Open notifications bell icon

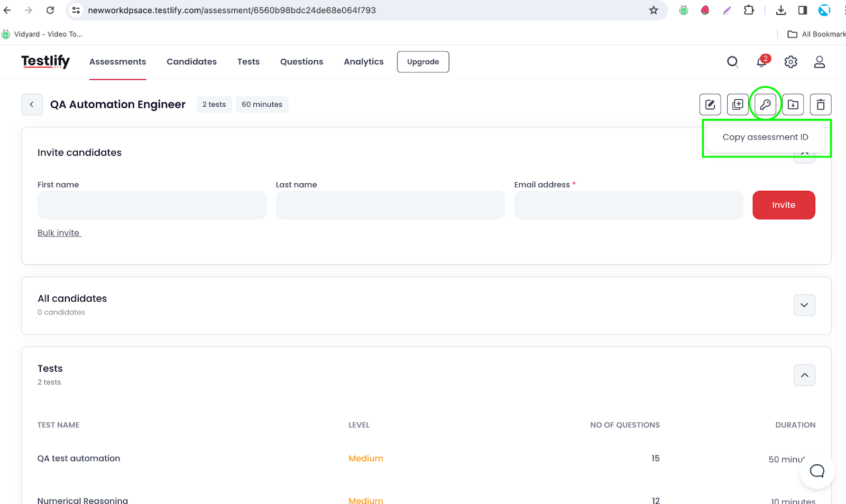(x=761, y=62)
